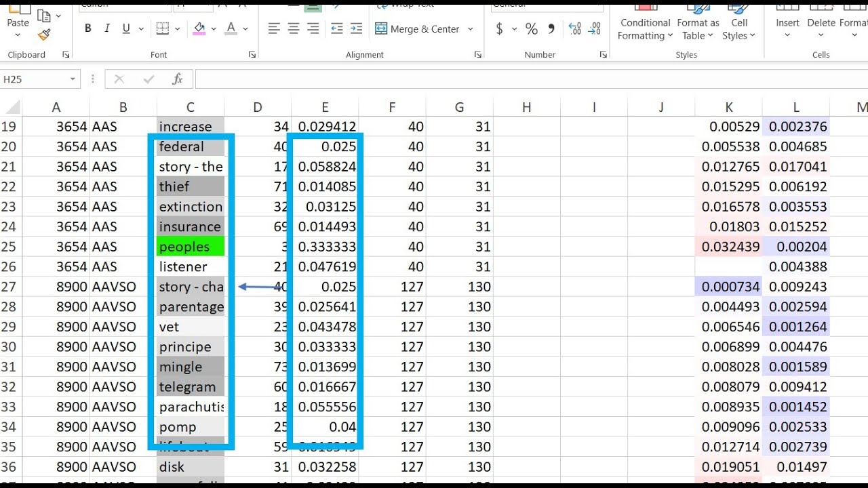This screenshot has height=488, width=868.
Task: Select the cell containing 'disk'
Action: 190,467
